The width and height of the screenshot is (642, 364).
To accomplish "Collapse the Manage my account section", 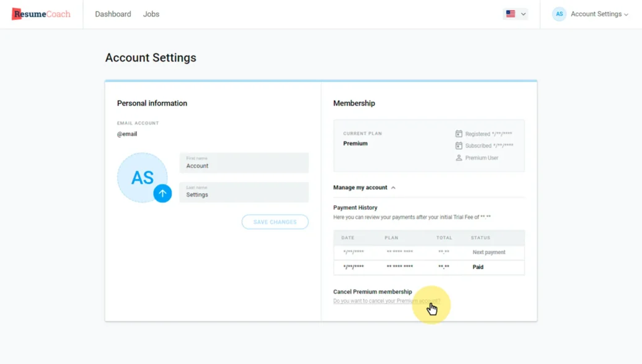I will pos(364,188).
